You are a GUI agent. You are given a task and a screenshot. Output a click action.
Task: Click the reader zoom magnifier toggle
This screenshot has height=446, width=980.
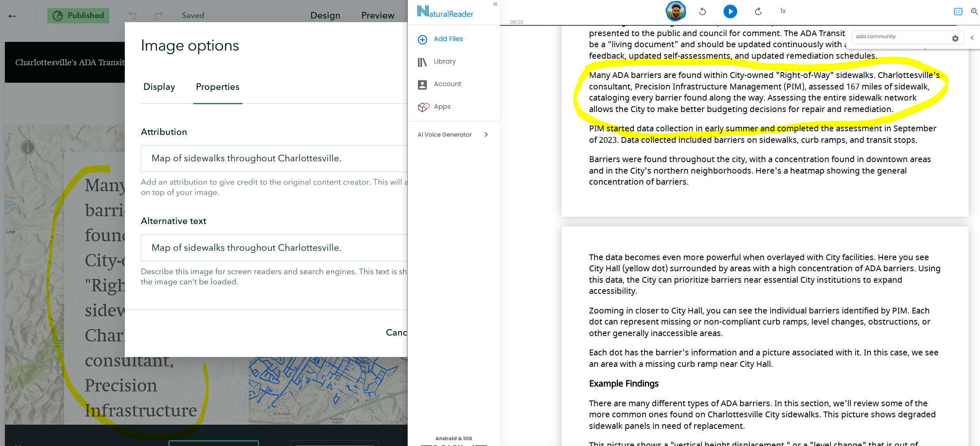[x=975, y=11]
